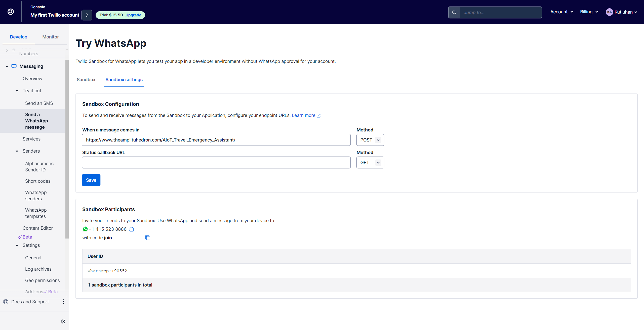Image resolution: width=644 pixels, height=330 pixels.
Task: Open the Account menu
Action: coord(562,12)
